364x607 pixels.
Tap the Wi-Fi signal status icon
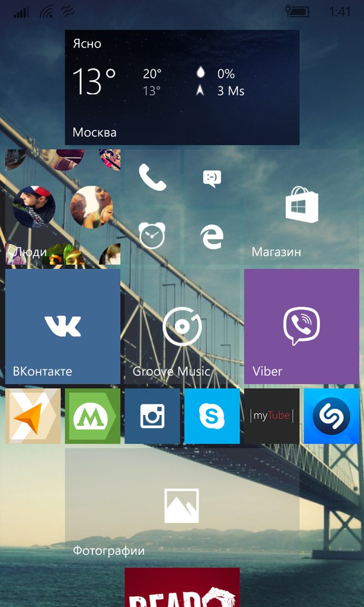click(x=47, y=11)
